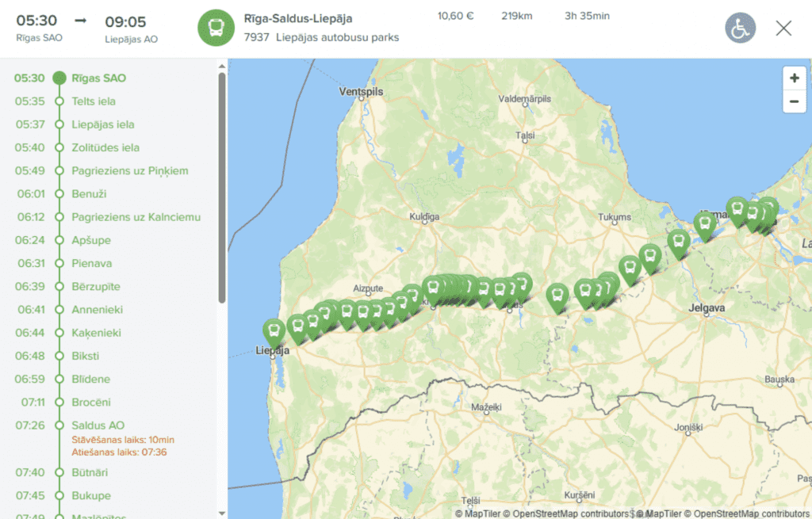
Task: Choose the Pagrieziens uz Kalnciemu stop
Action: (x=136, y=217)
